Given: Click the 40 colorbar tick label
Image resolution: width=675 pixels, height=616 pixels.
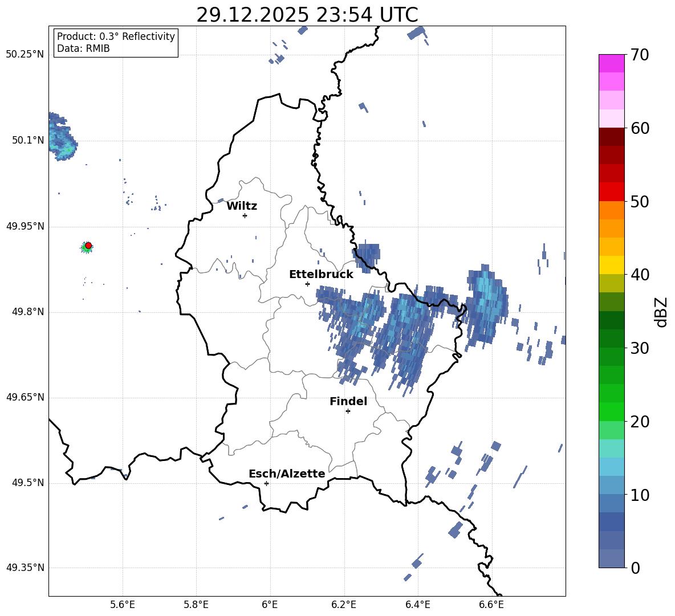Looking at the screenshot, I should click(x=639, y=275).
